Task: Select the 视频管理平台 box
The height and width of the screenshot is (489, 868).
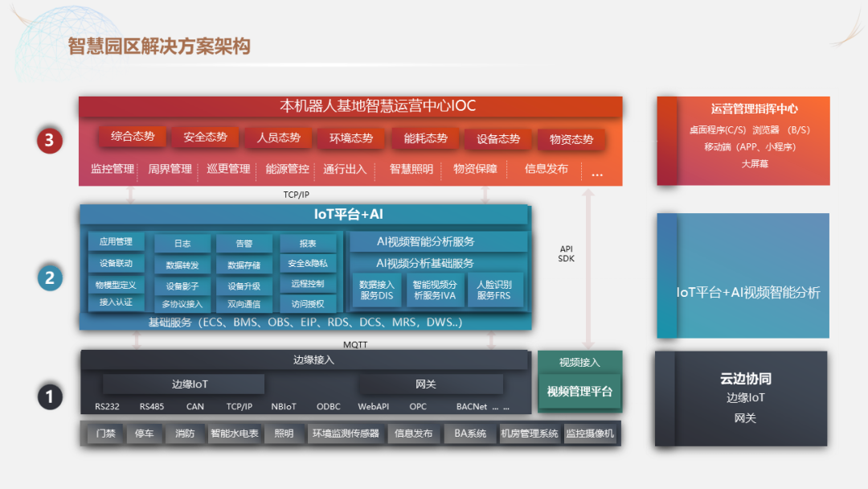Action: pyautogui.click(x=579, y=392)
